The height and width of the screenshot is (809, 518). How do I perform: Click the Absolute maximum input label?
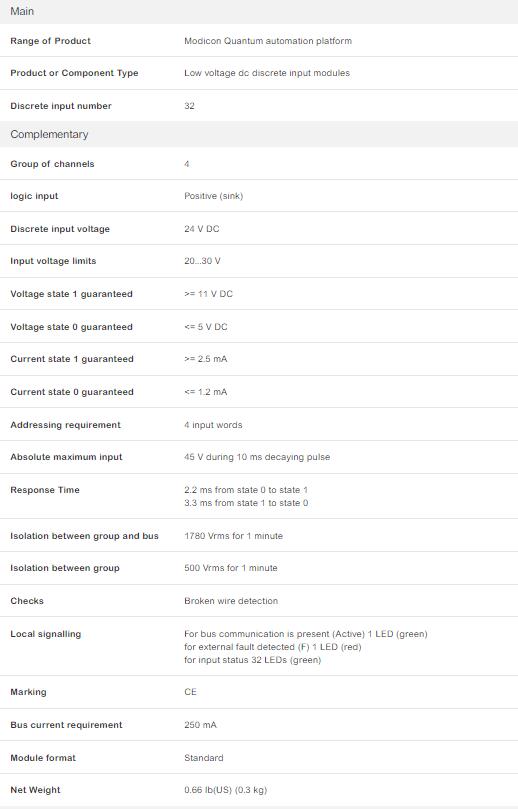click(66, 457)
